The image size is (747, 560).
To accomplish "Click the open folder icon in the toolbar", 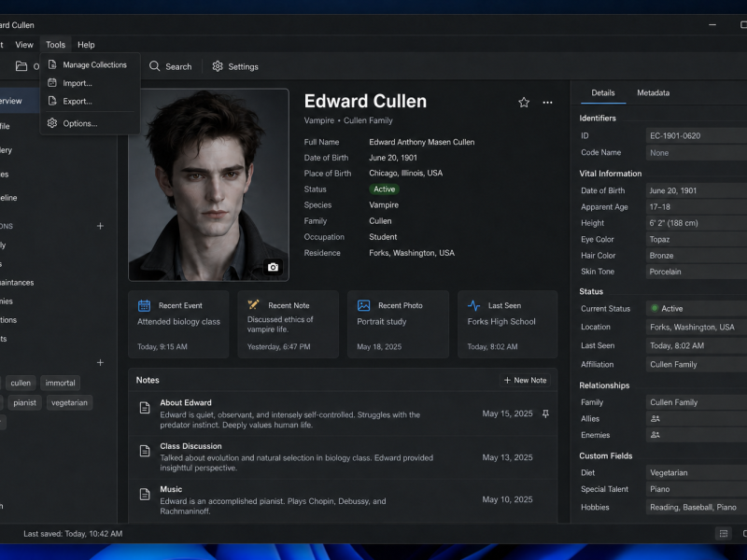I will pyautogui.click(x=21, y=66).
